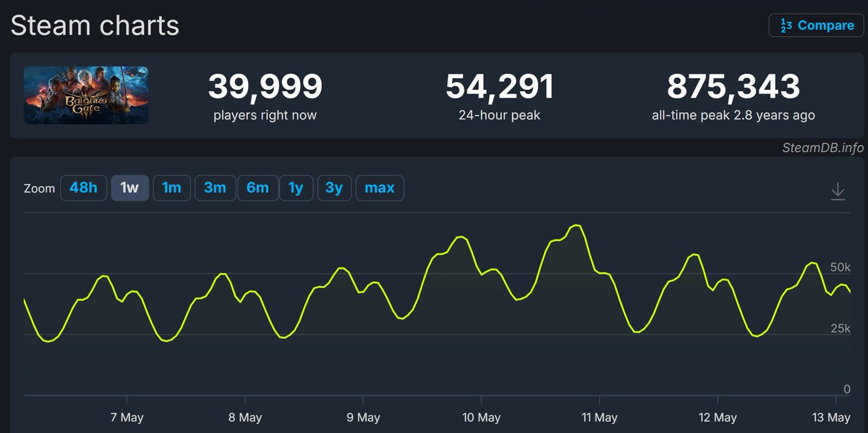This screenshot has height=433, width=868.
Task: Click the 'players right now' caption
Action: point(265,115)
